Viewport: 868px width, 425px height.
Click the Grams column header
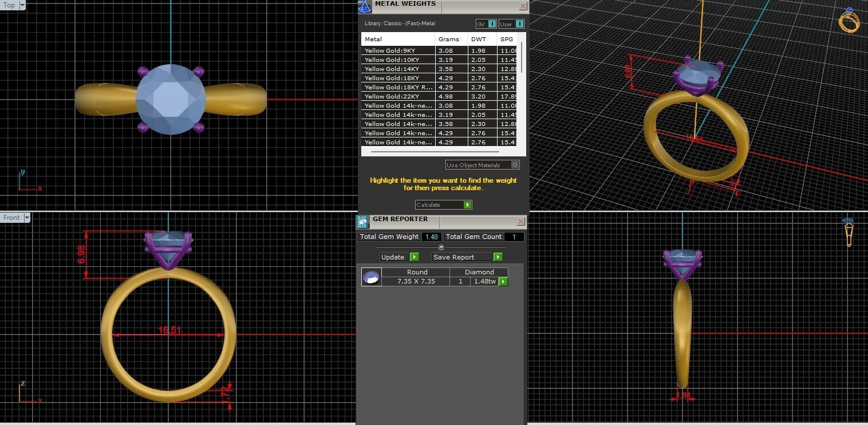point(451,39)
